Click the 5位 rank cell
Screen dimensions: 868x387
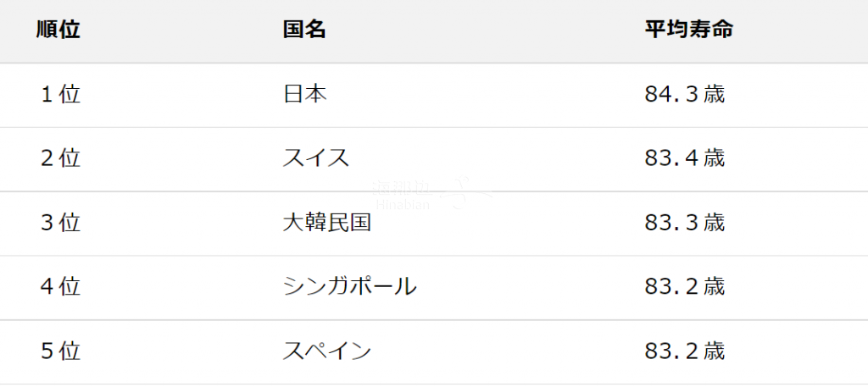tap(60, 351)
